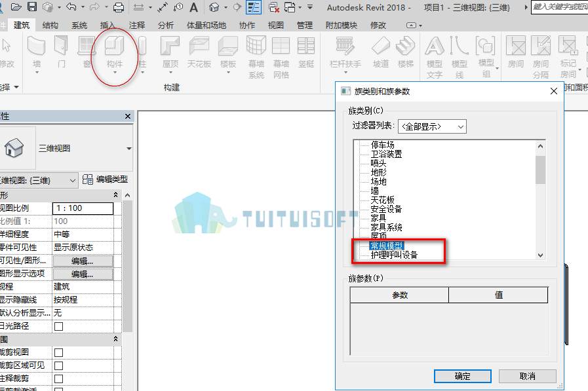Select the 屋顶 (Roof) tool

coord(170,52)
